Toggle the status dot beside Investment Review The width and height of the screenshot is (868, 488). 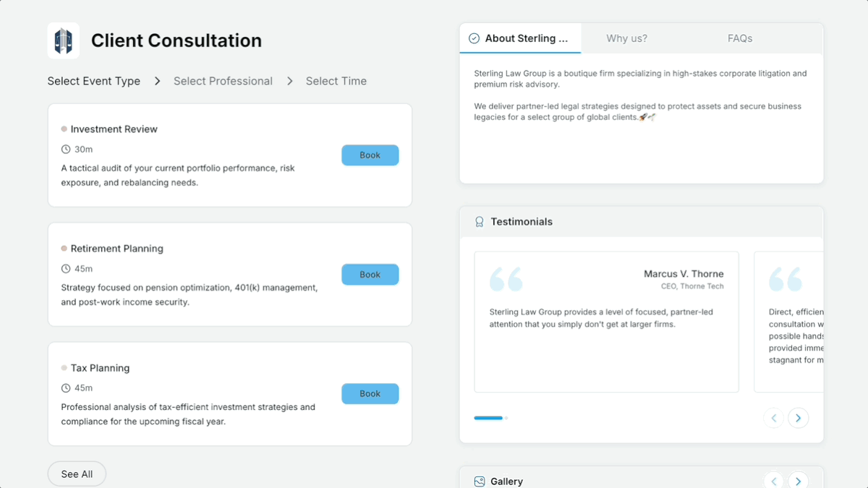[64, 128]
